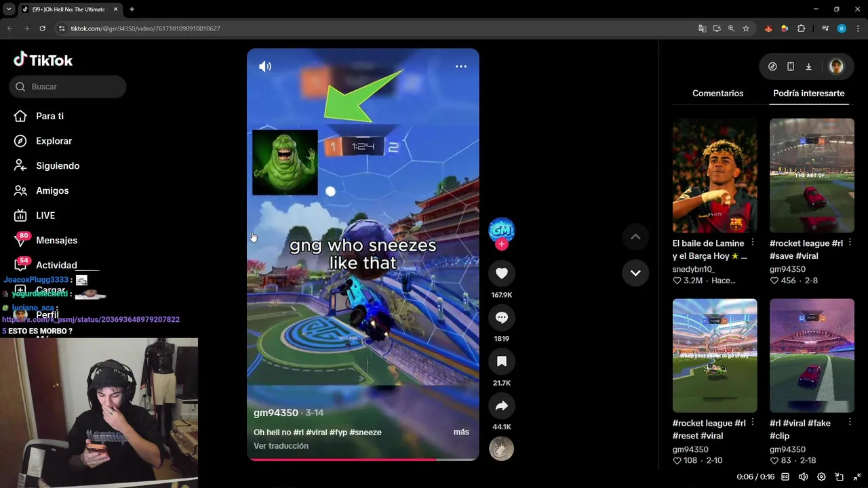This screenshot has height=488, width=868.
Task: Go to the next video arrow
Action: pos(635,272)
